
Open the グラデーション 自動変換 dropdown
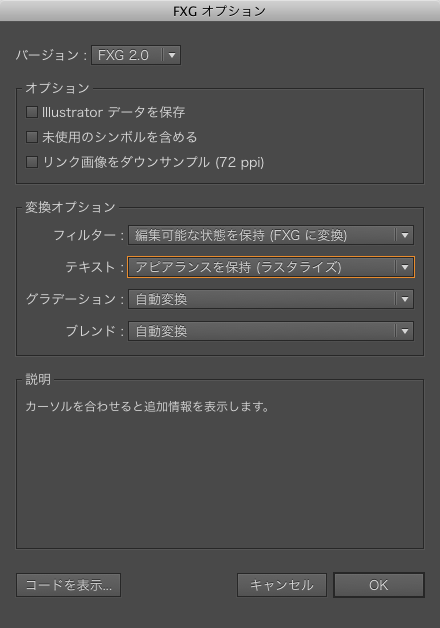[271, 299]
